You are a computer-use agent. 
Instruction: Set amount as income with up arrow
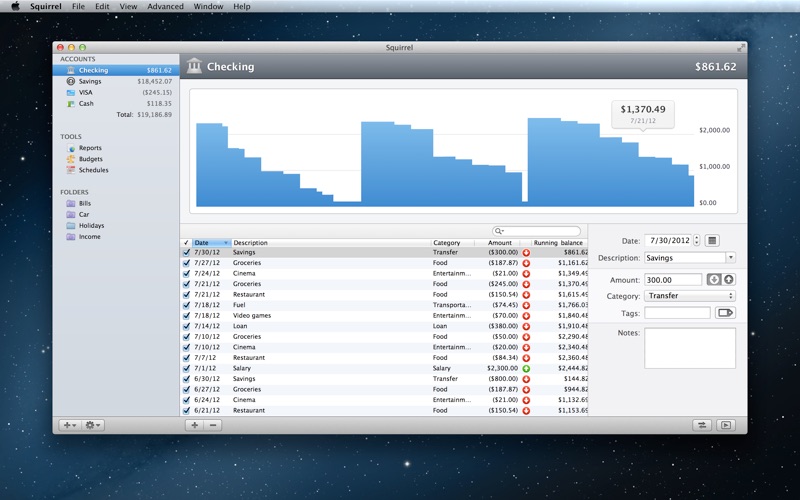[x=729, y=280]
